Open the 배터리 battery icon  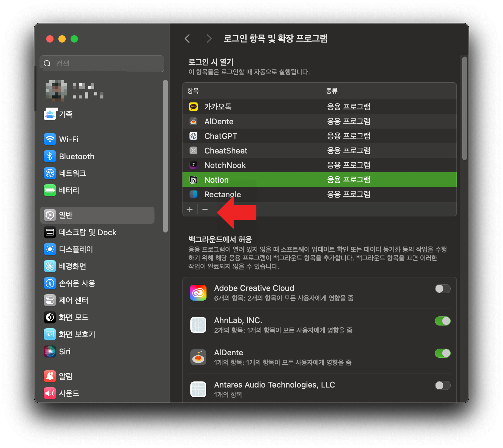coord(50,190)
